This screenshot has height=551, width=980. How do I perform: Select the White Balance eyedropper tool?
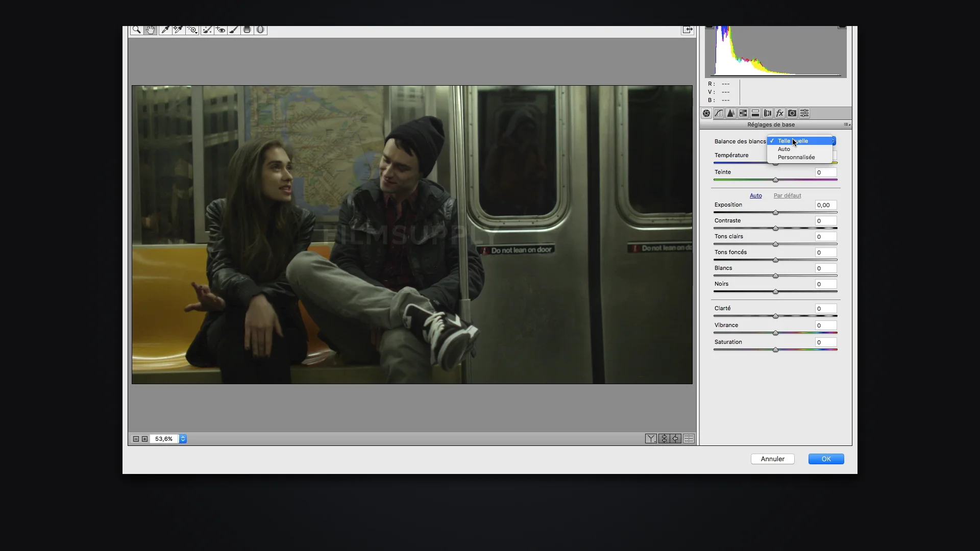pyautogui.click(x=165, y=30)
